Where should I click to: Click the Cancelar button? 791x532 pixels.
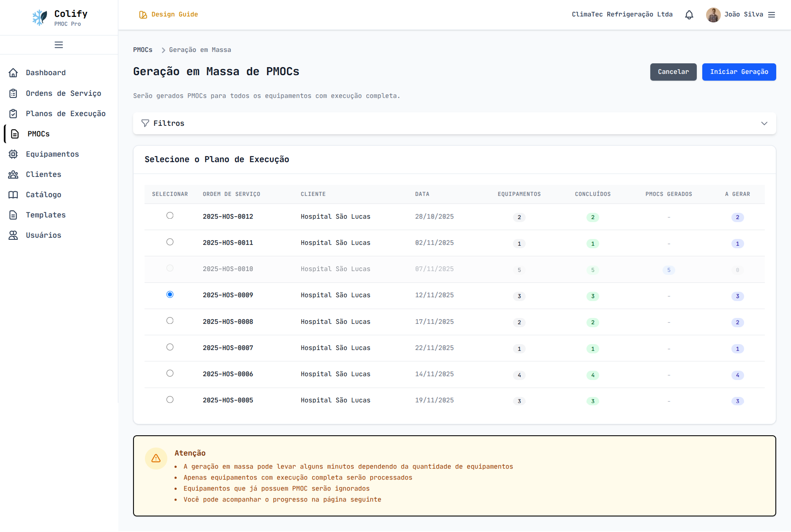(x=673, y=72)
